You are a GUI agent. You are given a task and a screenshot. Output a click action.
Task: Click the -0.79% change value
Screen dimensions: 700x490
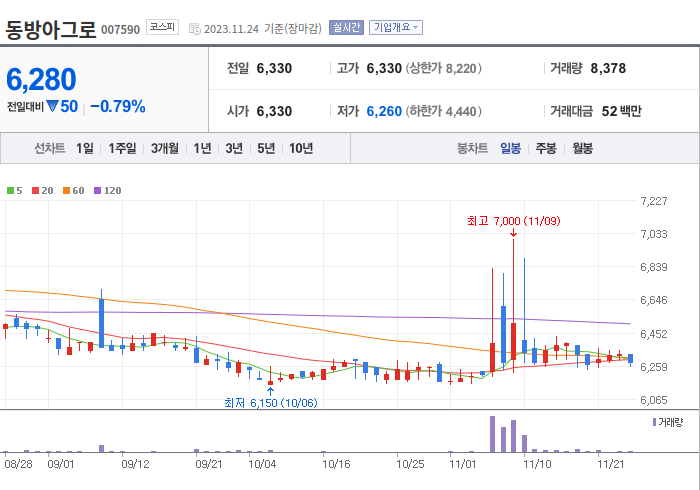click(x=118, y=107)
